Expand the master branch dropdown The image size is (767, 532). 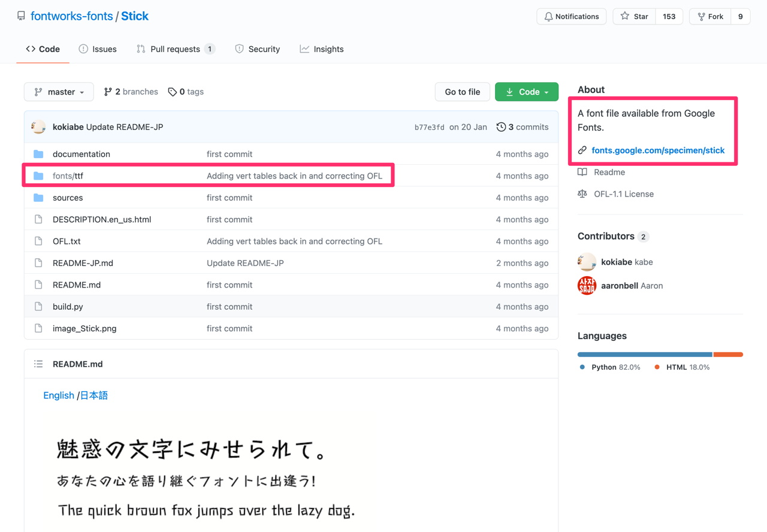coord(59,92)
